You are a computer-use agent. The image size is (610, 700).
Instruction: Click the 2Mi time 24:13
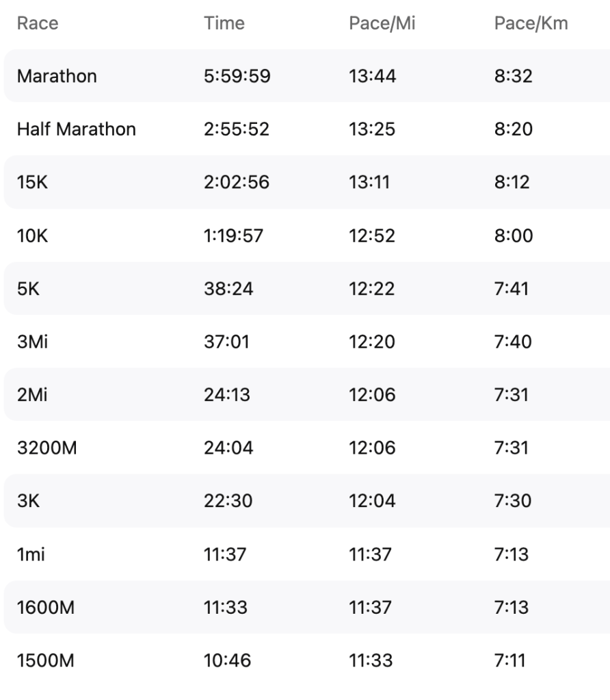tap(228, 395)
